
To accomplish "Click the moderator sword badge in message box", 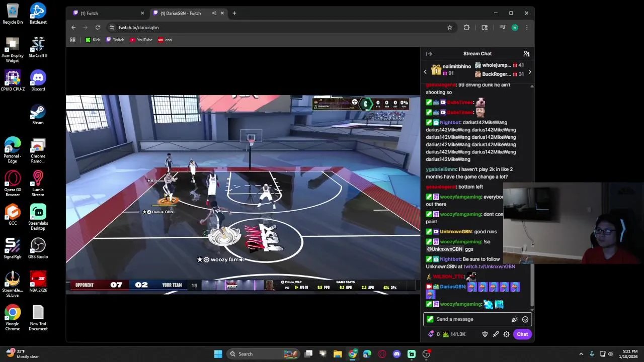I will tap(430, 319).
